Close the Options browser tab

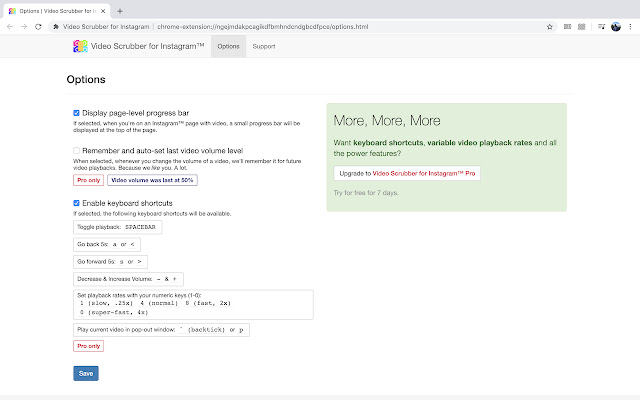point(103,11)
